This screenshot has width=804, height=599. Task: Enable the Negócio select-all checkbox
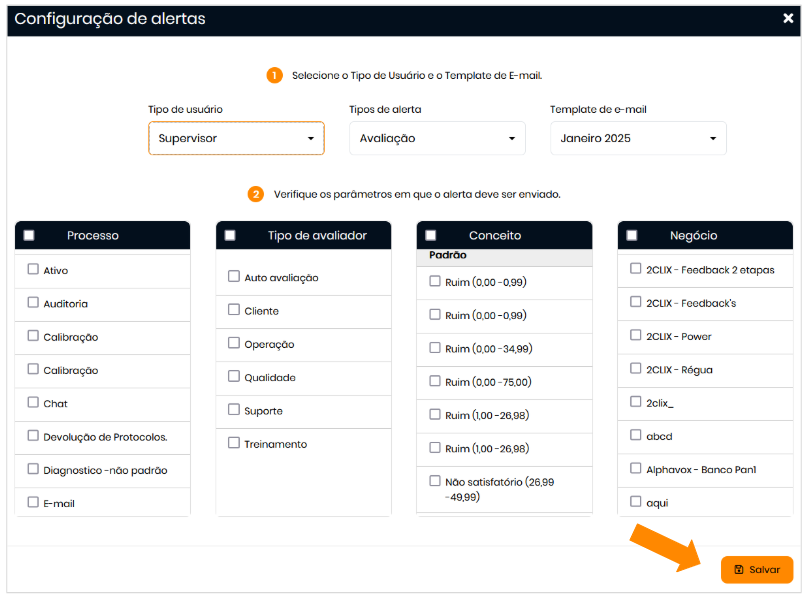632,235
